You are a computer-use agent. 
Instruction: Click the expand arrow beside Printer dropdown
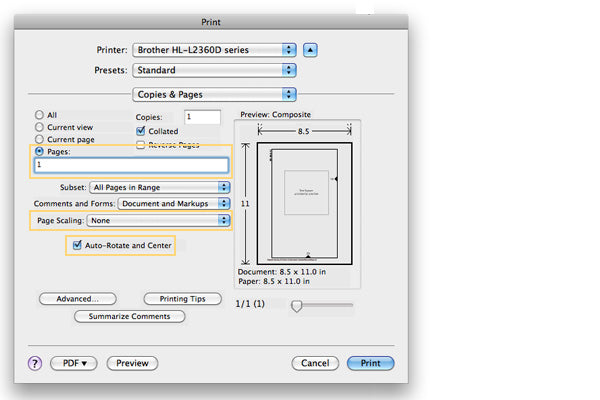pyautogui.click(x=311, y=49)
